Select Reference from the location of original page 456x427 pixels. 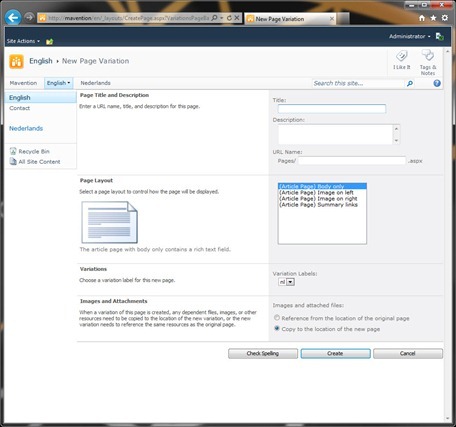277,318
